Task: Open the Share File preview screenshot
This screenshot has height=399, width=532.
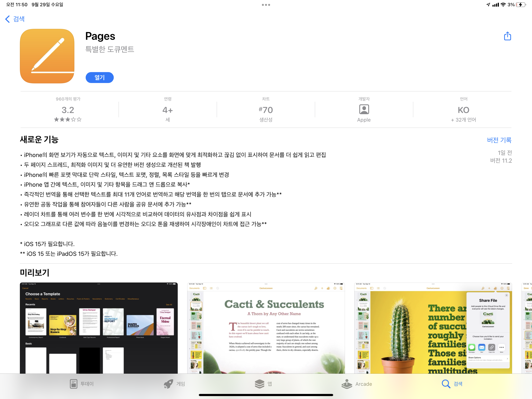Action: [433, 328]
